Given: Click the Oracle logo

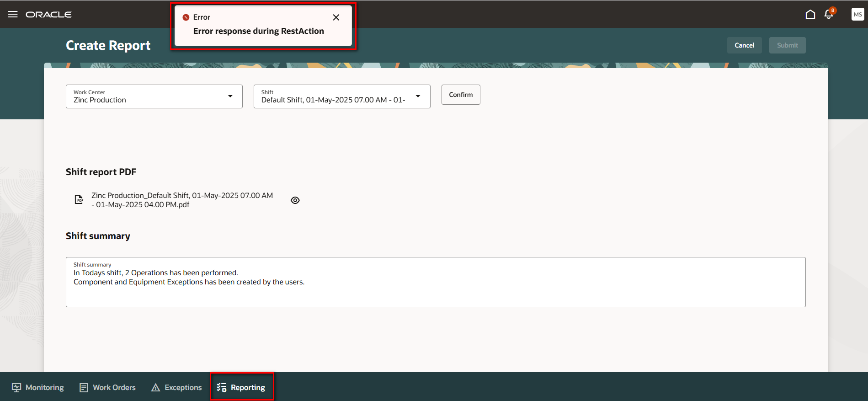Looking at the screenshot, I should [x=48, y=15].
